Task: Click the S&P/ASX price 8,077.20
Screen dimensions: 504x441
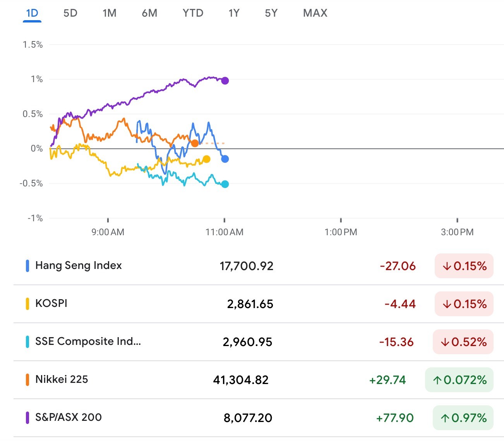Action: click(248, 418)
